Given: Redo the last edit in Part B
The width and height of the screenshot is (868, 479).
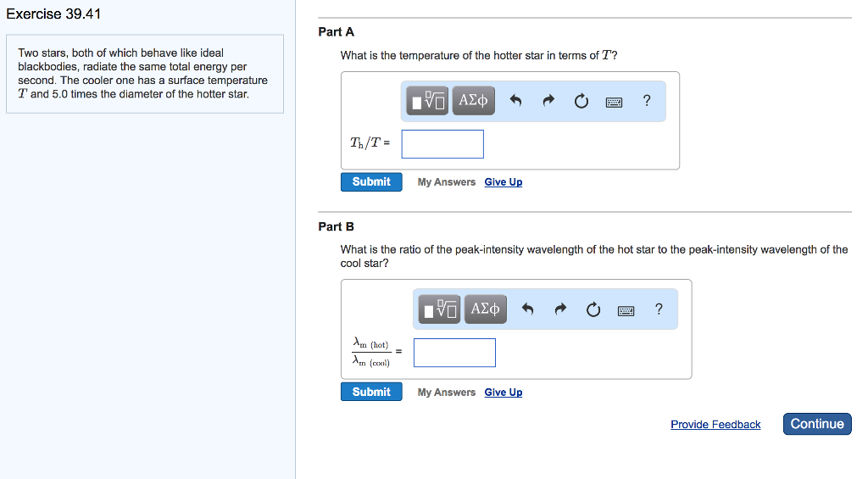Looking at the screenshot, I should (x=559, y=310).
